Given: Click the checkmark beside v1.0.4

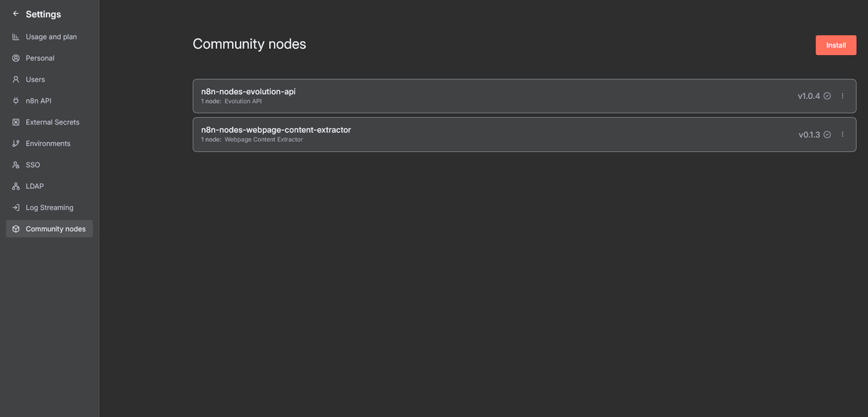Looking at the screenshot, I should coord(827,95).
